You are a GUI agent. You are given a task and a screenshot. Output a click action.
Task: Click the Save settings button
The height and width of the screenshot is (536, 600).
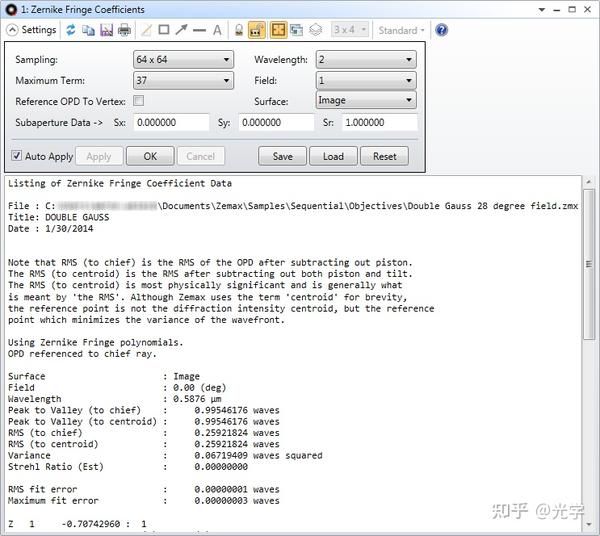click(282, 156)
